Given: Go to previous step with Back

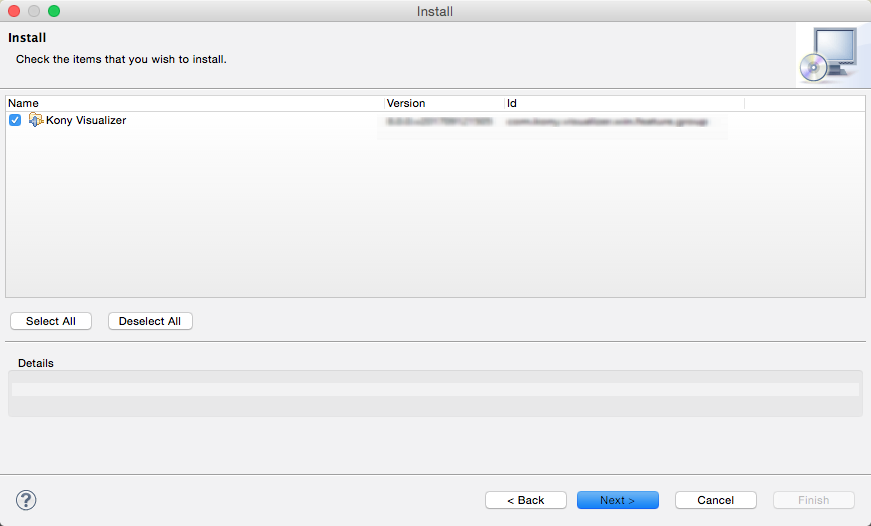Looking at the screenshot, I should click(525, 500).
